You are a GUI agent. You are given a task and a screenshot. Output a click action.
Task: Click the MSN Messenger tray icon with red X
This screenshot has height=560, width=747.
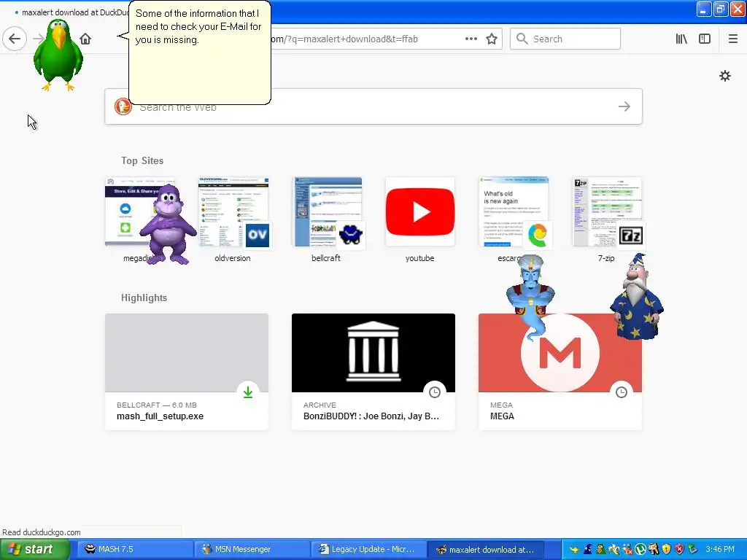click(x=627, y=549)
